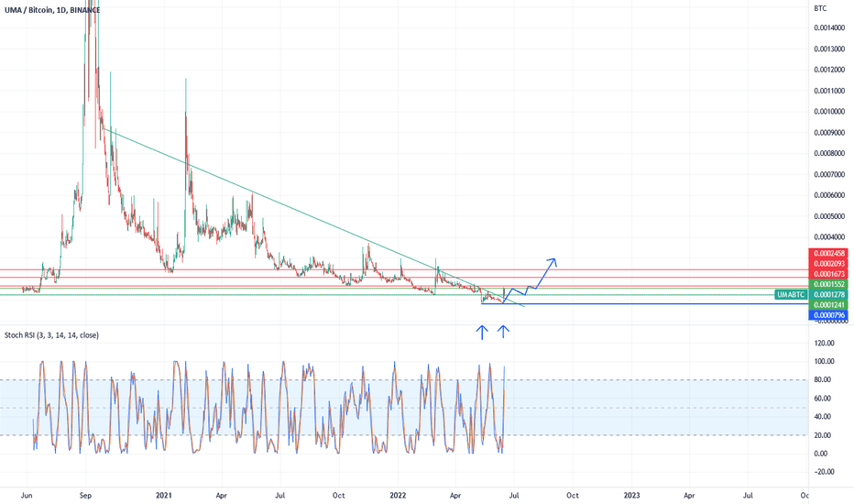Click the BTC currency label on price axis
The height and width of the screenshot is (504, 854).
(x=820, y=8)
